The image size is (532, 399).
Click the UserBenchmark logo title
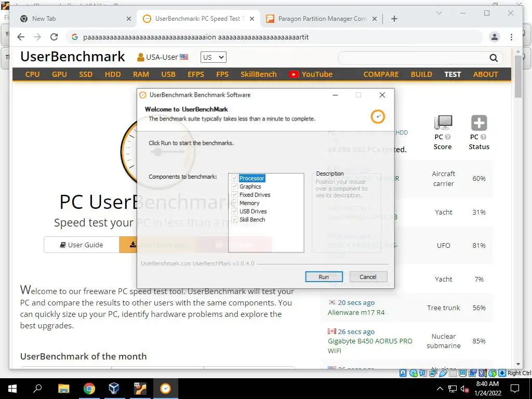coord(73,57)
